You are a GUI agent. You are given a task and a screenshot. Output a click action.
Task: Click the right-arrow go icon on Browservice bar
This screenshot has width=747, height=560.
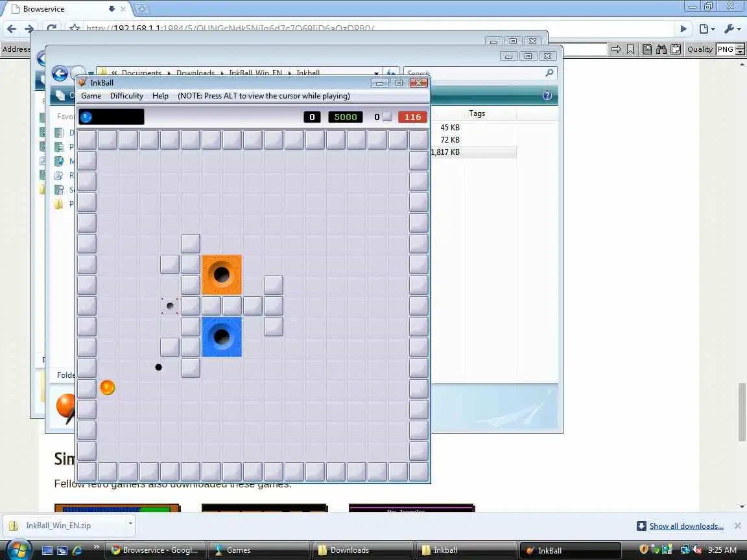[616, 49]
